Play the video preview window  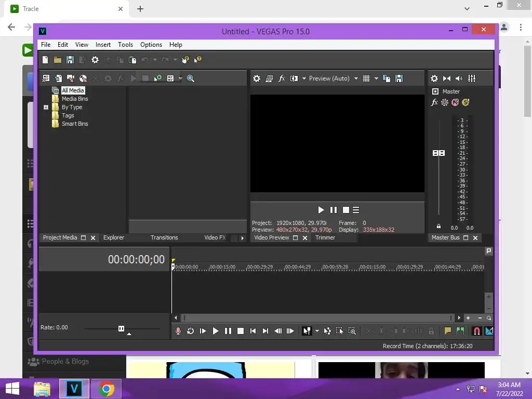(321, 210)
